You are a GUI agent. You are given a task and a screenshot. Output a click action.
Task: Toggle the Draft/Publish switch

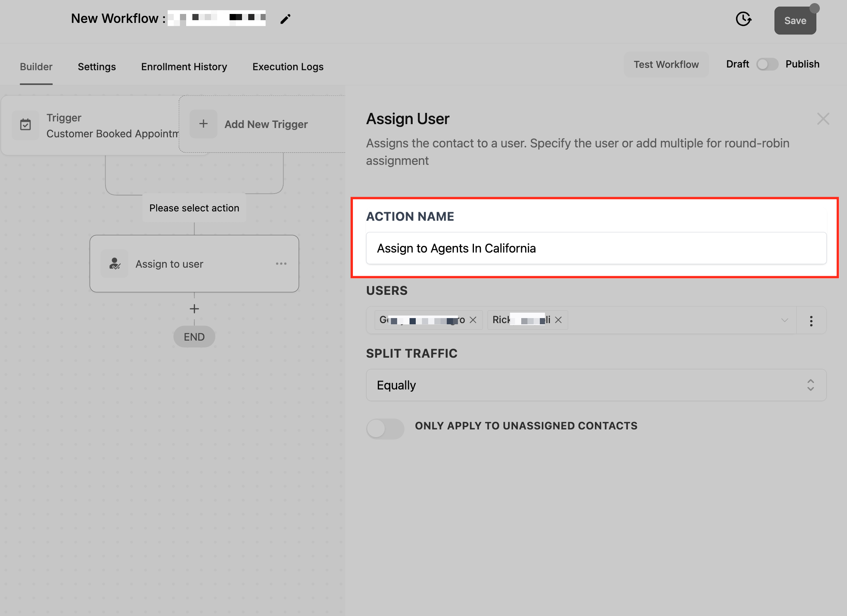coord(767,64)
